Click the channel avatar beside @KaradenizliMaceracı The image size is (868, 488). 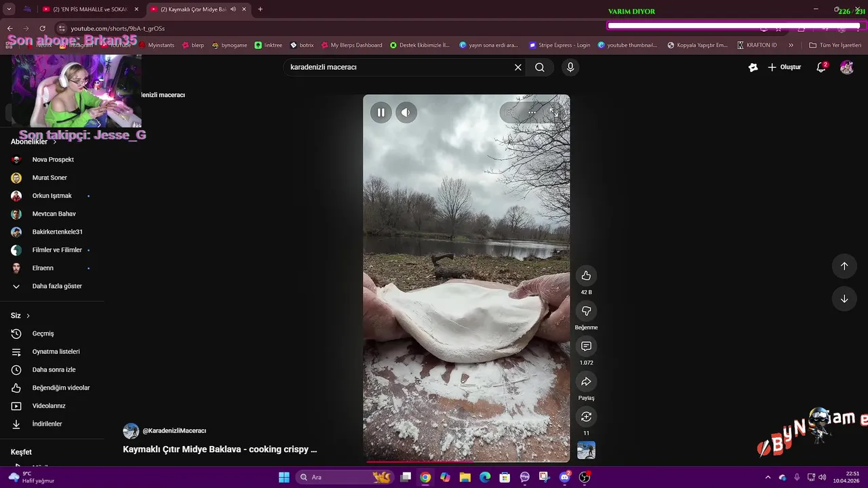(x=131, y=431)
